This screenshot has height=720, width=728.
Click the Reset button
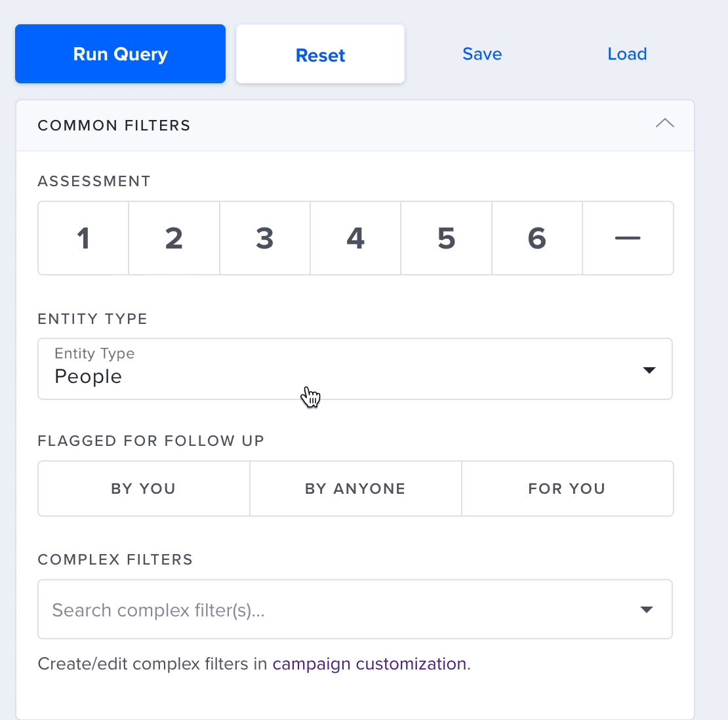pos(320,54)
